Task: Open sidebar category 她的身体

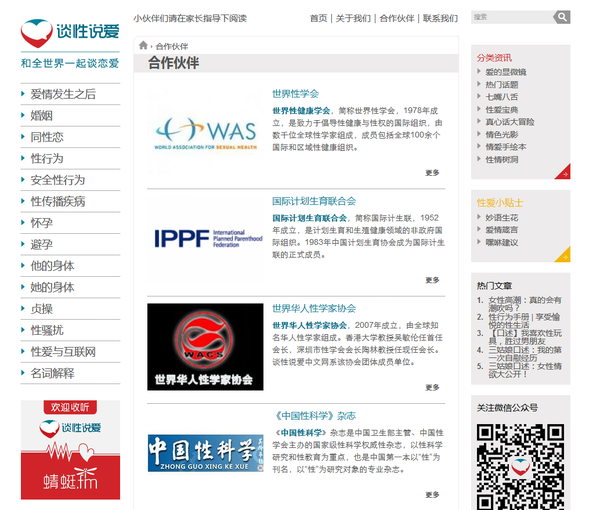Action: [52, 287]
